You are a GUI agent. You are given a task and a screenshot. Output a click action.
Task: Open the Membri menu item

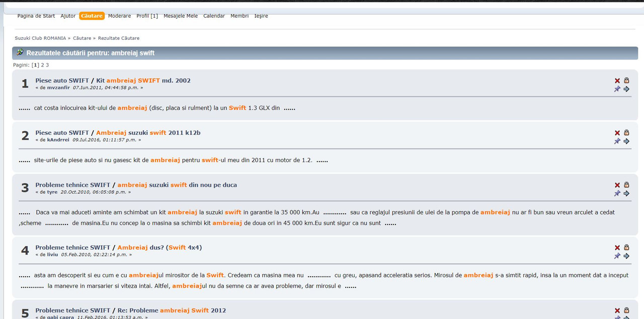[x=239, y=16]
